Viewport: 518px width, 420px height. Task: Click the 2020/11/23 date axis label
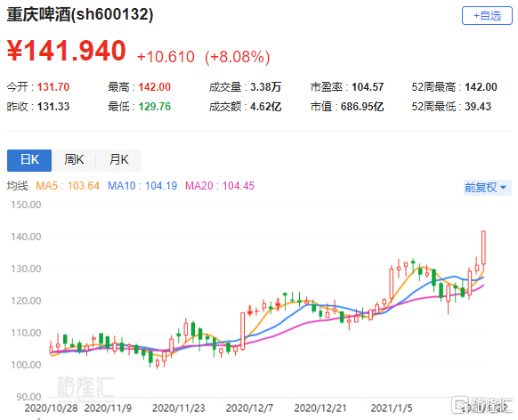click(178, 408)
